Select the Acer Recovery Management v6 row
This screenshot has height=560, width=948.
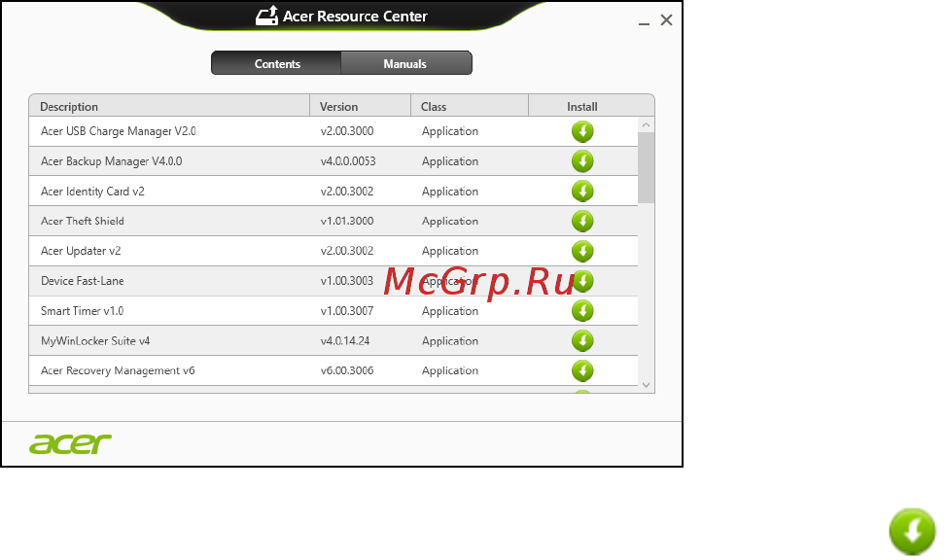(334, 370)
